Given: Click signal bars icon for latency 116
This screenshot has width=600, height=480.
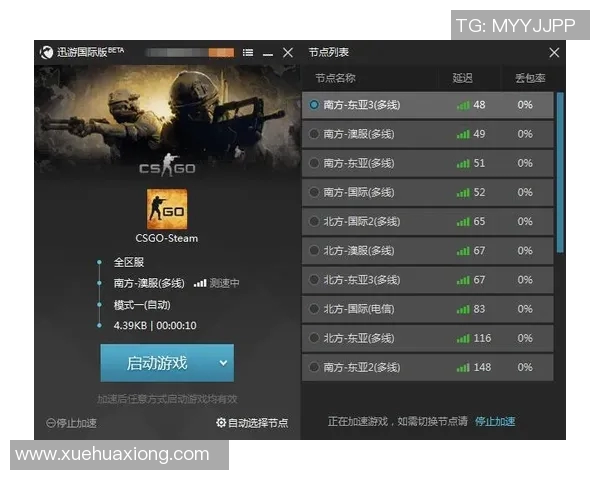Looking at the screenshot, I should pos(463,338).
